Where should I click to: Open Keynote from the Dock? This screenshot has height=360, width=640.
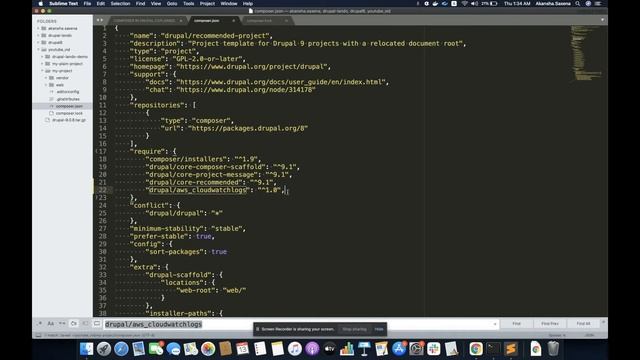click(364, 349)
